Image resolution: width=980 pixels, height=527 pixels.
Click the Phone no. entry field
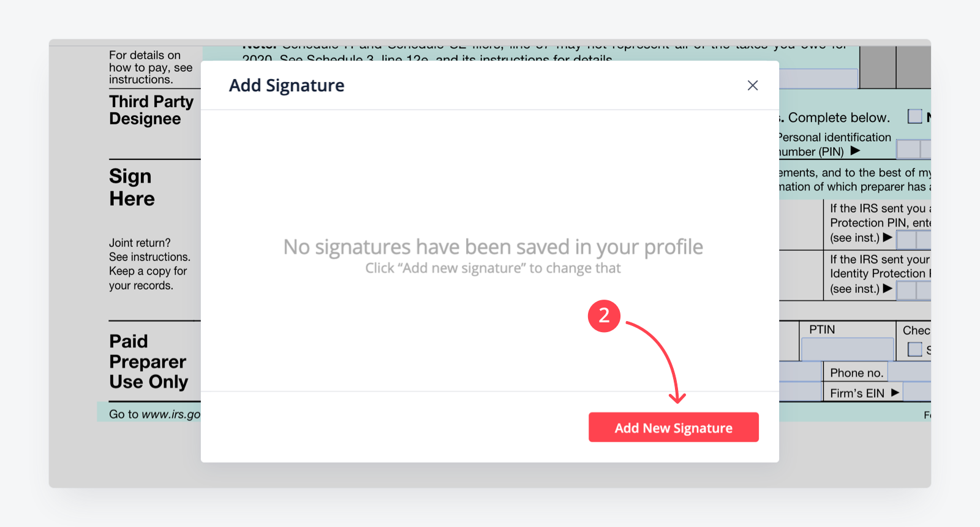[x=910, y=372]
